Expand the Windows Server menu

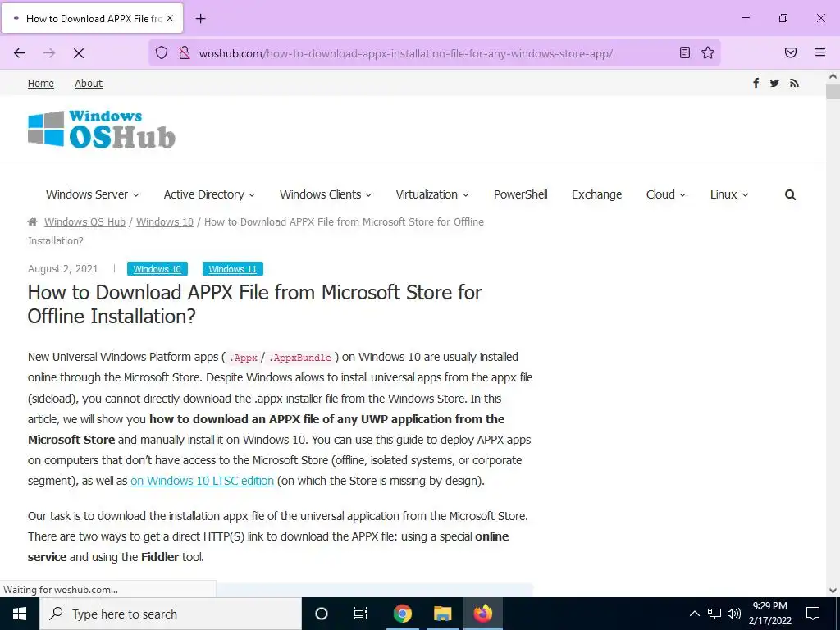point(92,194)
